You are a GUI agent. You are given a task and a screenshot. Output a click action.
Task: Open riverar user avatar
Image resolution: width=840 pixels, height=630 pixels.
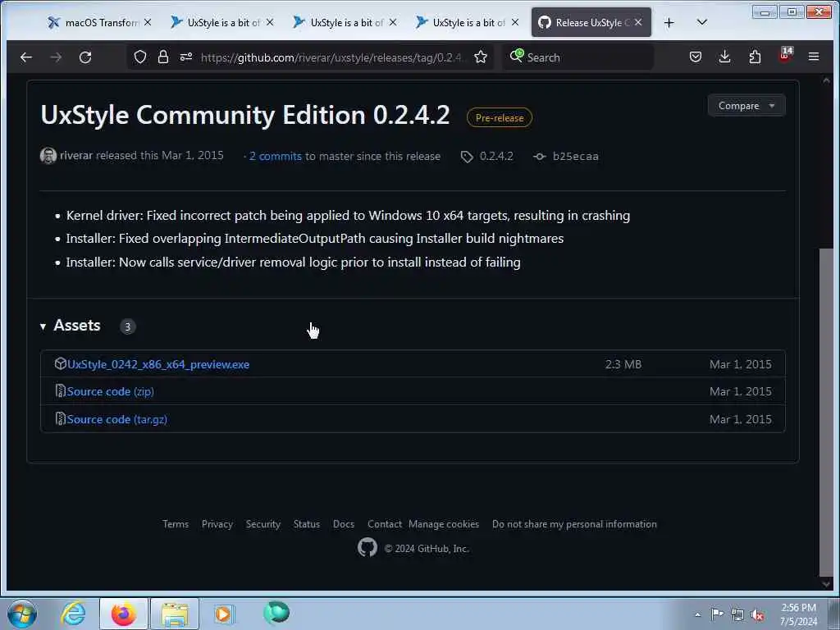click(48, 156)
